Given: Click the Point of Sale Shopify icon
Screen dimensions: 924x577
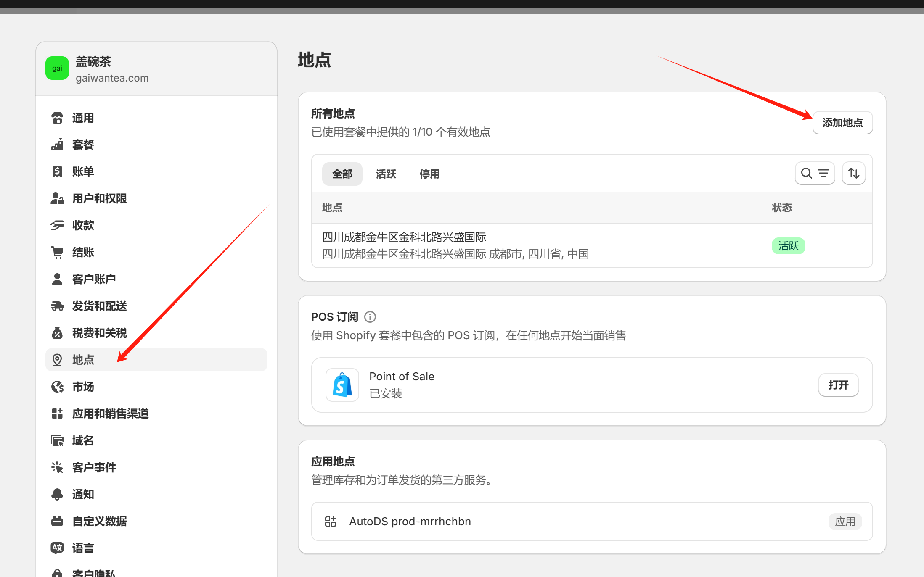Looking at the screenshot, I should [x=342, y=385].
